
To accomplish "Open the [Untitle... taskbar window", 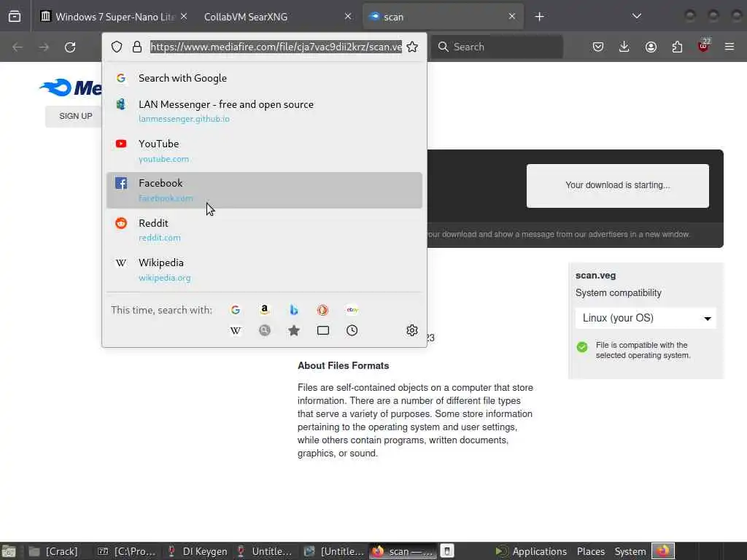I will click(333, 551).
